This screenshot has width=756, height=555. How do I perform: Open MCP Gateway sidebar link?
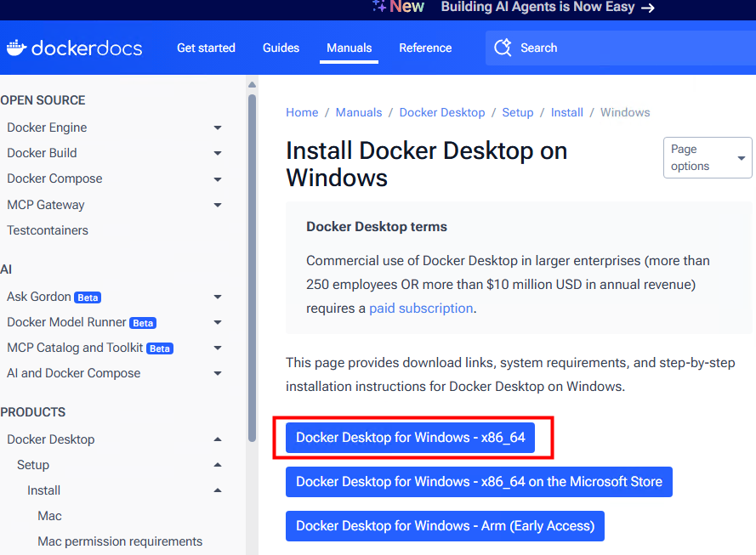click(46, 205)
